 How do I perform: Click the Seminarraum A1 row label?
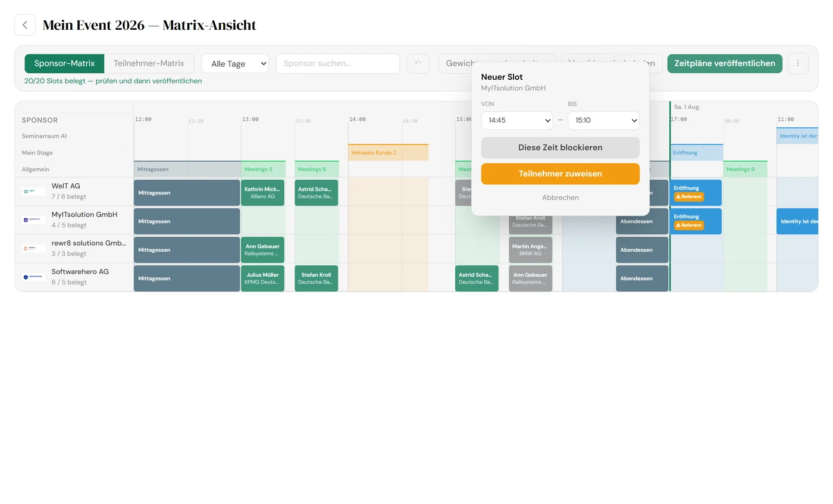click(45, 136)
